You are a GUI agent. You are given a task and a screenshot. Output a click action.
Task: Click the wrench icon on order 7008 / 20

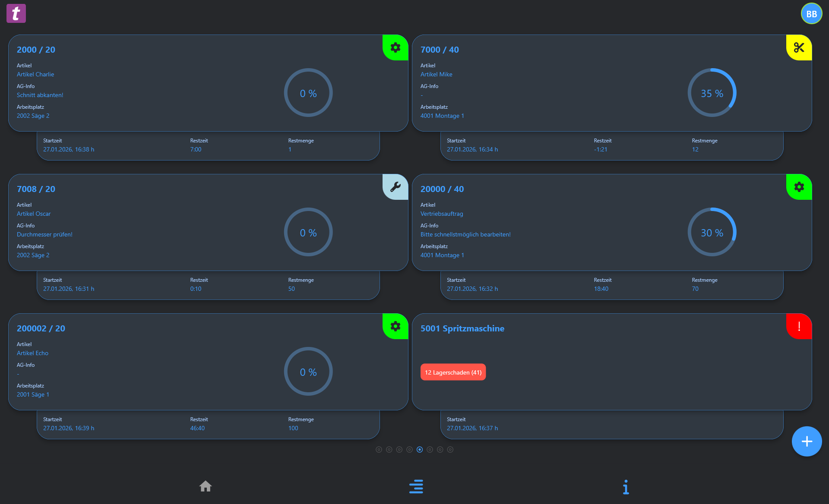point(395,187)
